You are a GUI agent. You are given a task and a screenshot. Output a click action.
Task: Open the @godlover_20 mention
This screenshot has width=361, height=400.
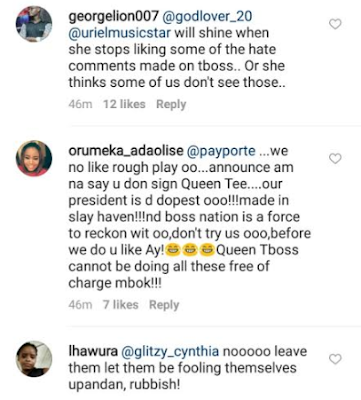206,17
